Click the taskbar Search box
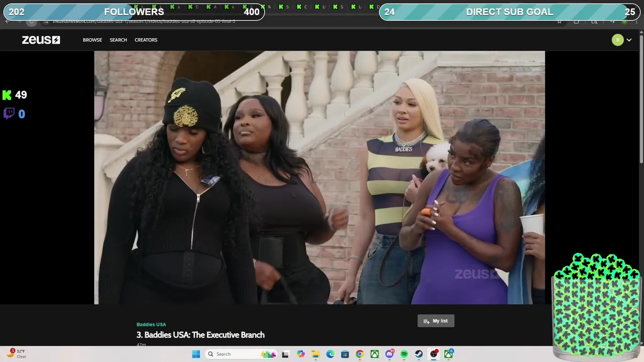The image size is (644, 362). (x=242, y=354)
